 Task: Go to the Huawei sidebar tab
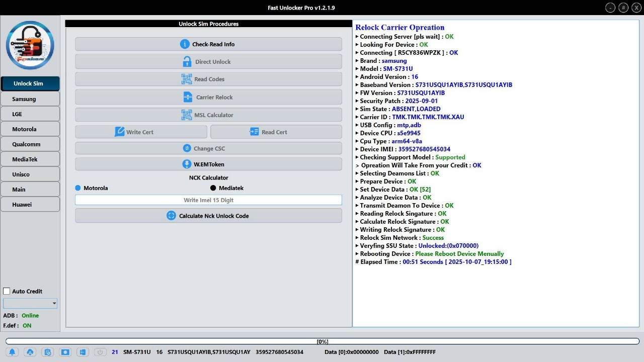(x=30, y=205)
